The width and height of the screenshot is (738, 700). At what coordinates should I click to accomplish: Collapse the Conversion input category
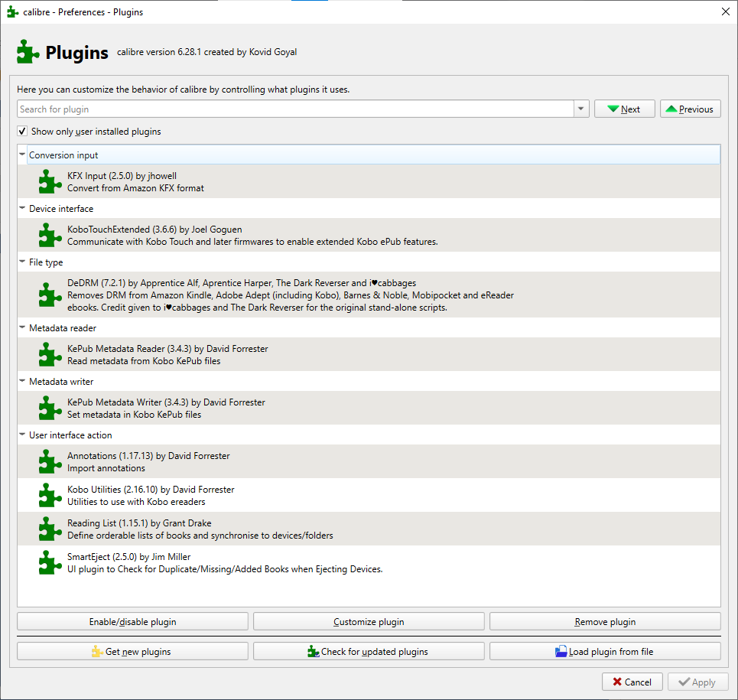[x=22, y=154]
